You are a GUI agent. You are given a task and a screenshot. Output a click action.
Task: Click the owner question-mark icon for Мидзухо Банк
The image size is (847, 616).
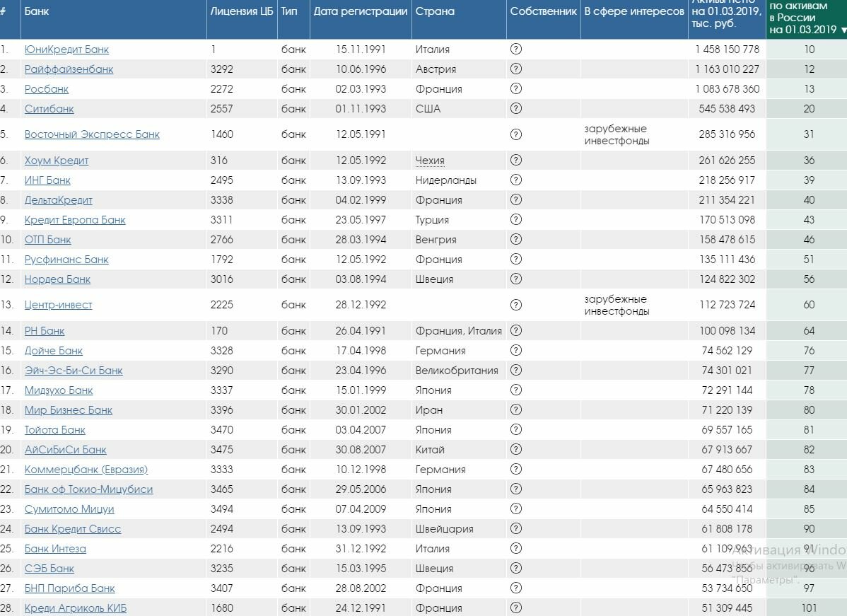pyautogui.click(x=516, y=390)
